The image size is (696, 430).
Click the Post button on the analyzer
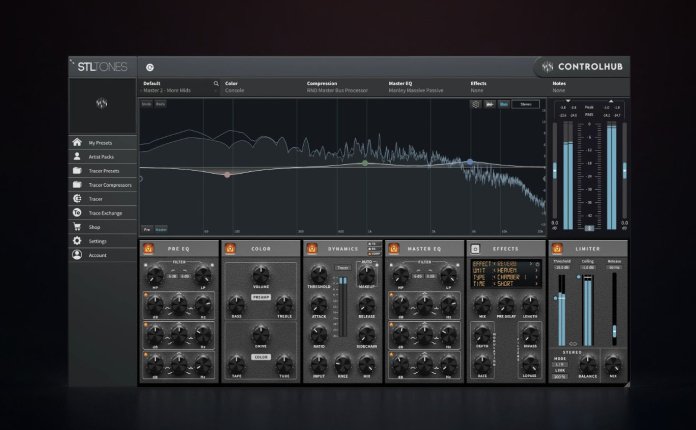coord(161,229)
